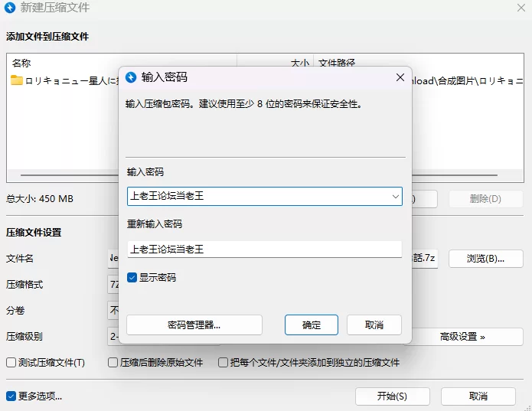Close the 新建压缩文件 window

521,8
